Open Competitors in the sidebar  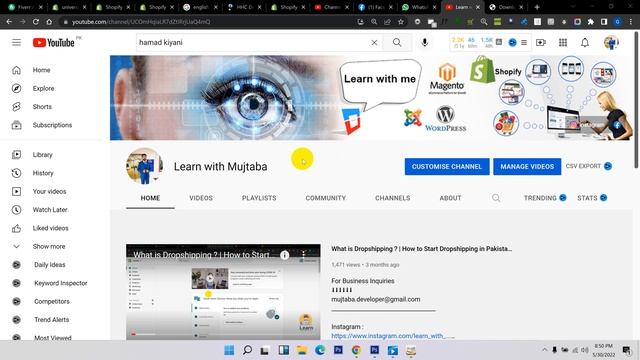[52, 302]
